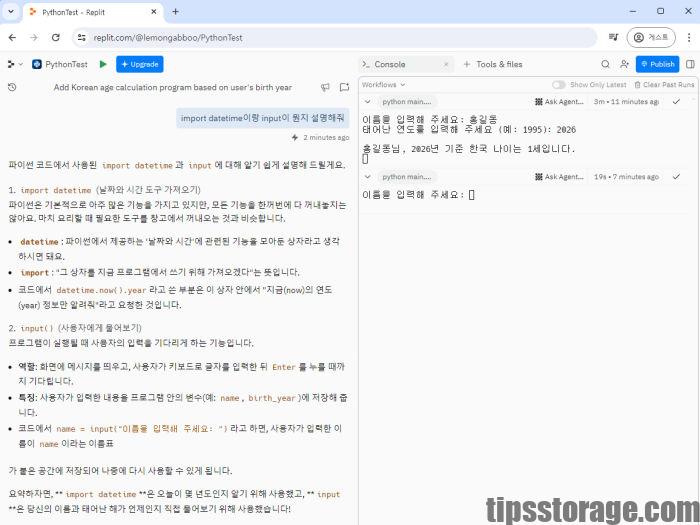The image size is (700, 525).
Task: Open browser media control icon
Action: (613, 38)
